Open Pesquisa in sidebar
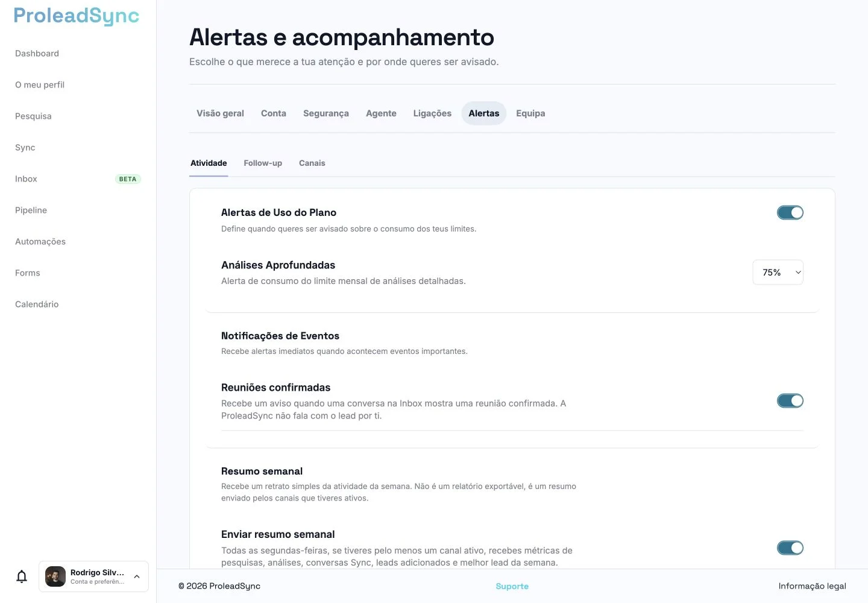Viewport: 868px width, 603px height. (33, 116)
